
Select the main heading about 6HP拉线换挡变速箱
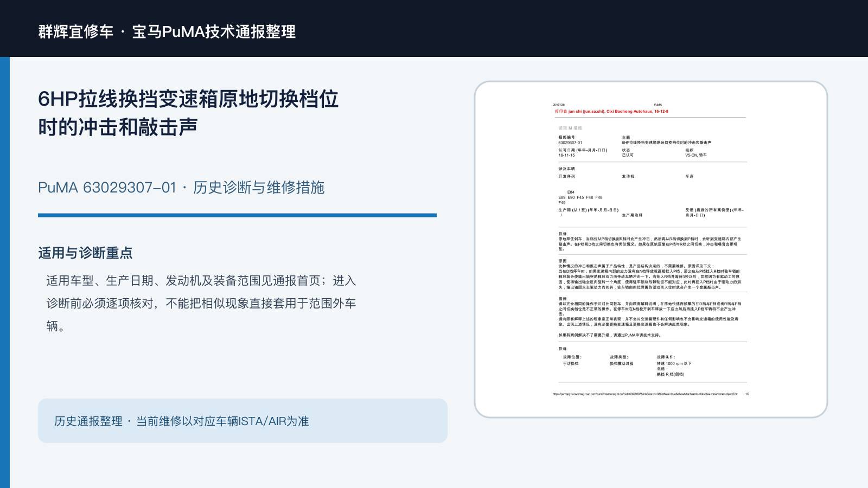(188, 113)
